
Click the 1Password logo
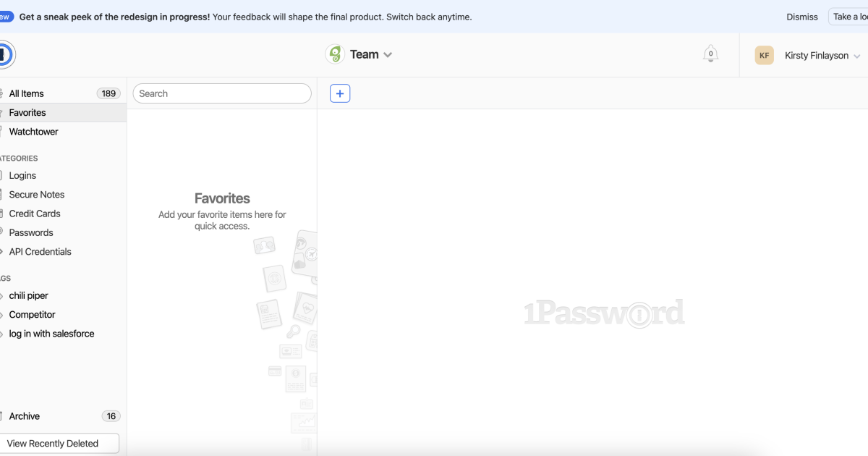pos(7,54)
